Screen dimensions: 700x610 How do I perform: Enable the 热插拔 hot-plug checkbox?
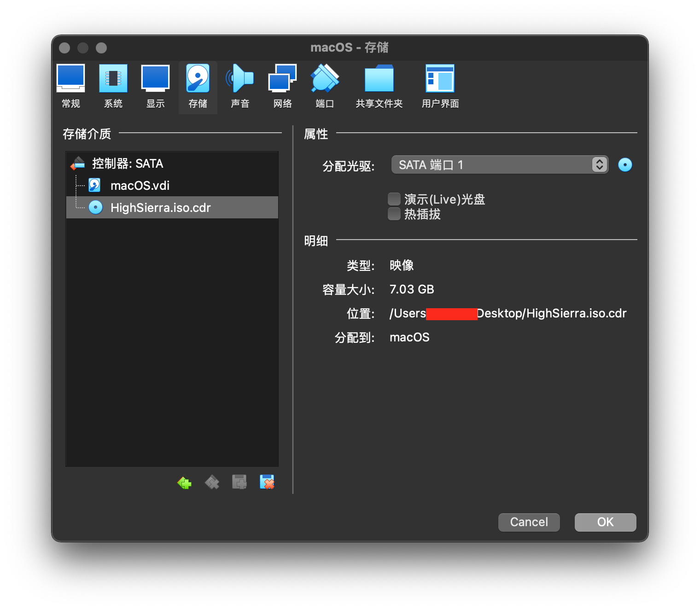(394, 214)
